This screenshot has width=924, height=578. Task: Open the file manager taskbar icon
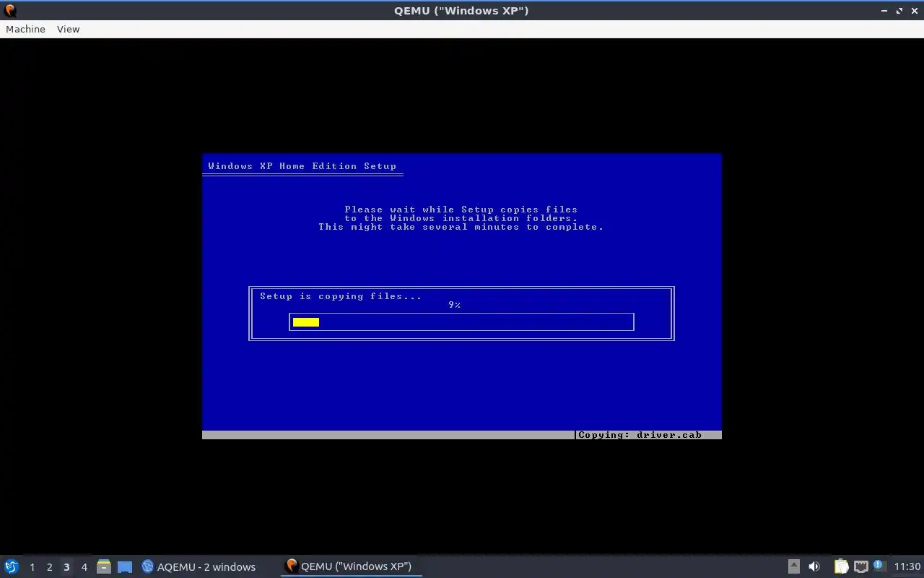tap(104, 566)
